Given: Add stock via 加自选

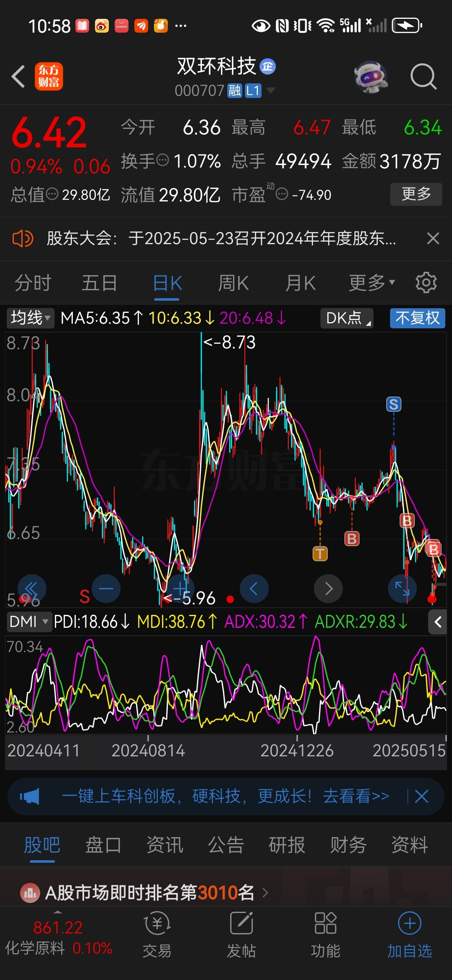Looking at the screenshot, I should pyautogui.click(x=410, y=934).
